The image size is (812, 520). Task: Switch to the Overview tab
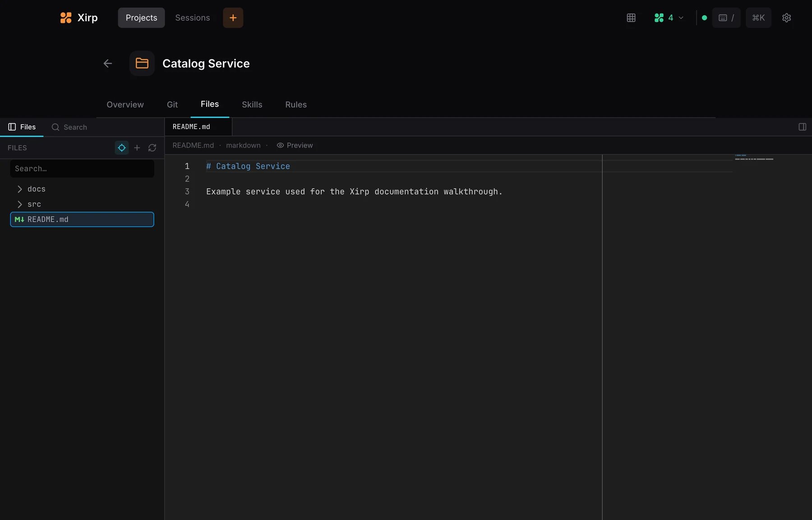click(125, 105)
